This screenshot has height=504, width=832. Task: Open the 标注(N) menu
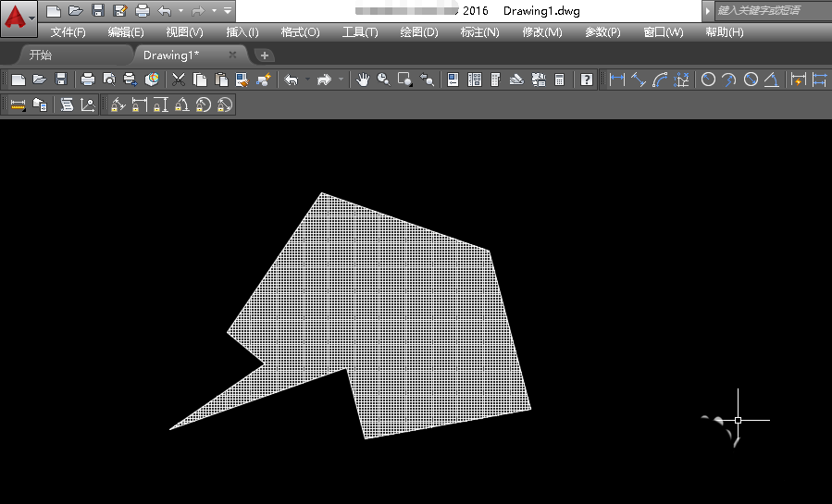(479, 32)
